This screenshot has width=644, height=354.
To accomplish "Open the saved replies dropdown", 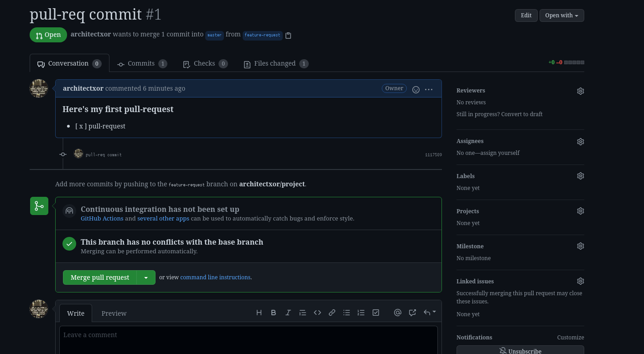I will [430, 313].
